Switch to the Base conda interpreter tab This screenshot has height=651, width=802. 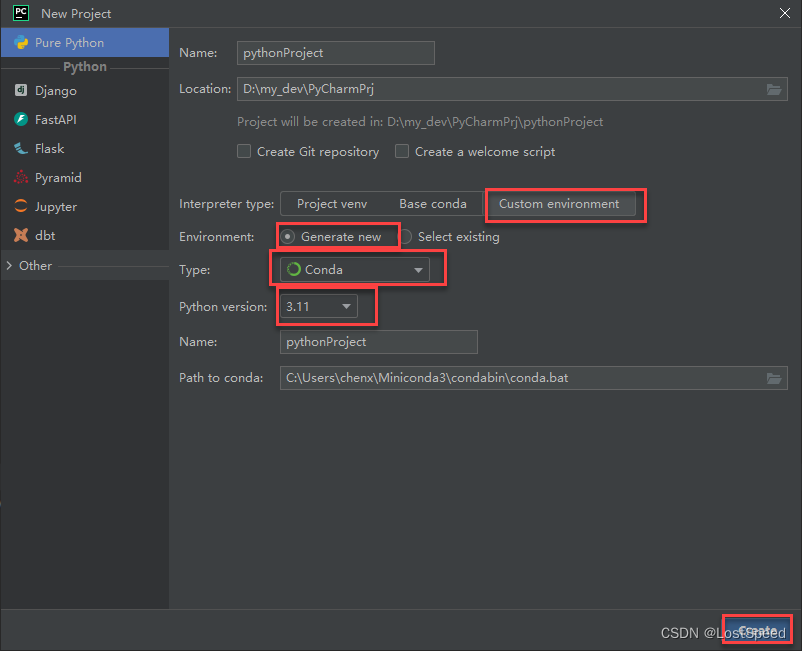(x=434, y=203)
